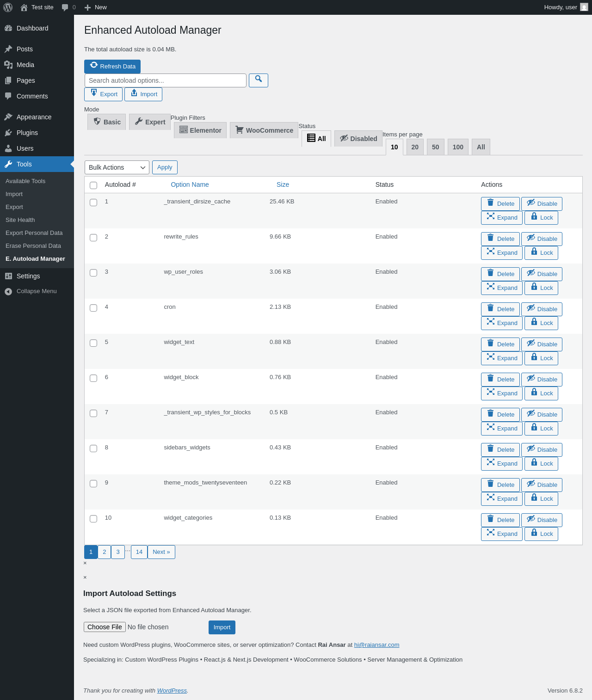Focus the Search autoload options field
592x700 pixels.
click(x=166, y=80)
